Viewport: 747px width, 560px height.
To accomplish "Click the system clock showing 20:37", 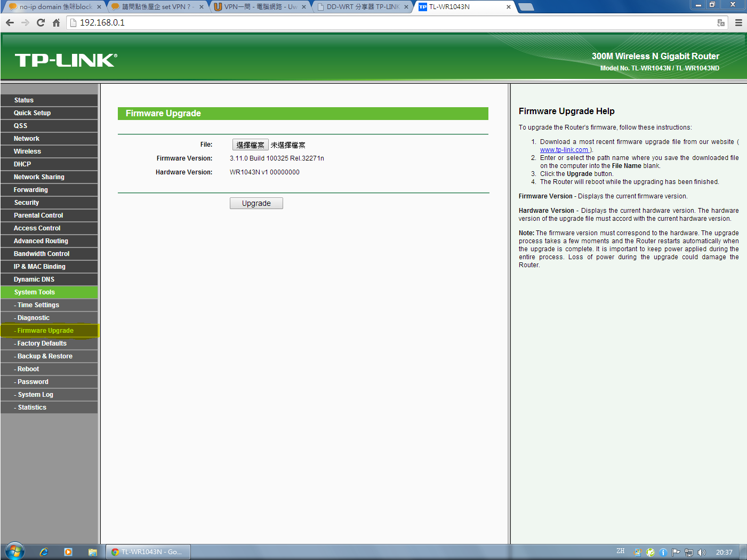I will pos(724,553).
